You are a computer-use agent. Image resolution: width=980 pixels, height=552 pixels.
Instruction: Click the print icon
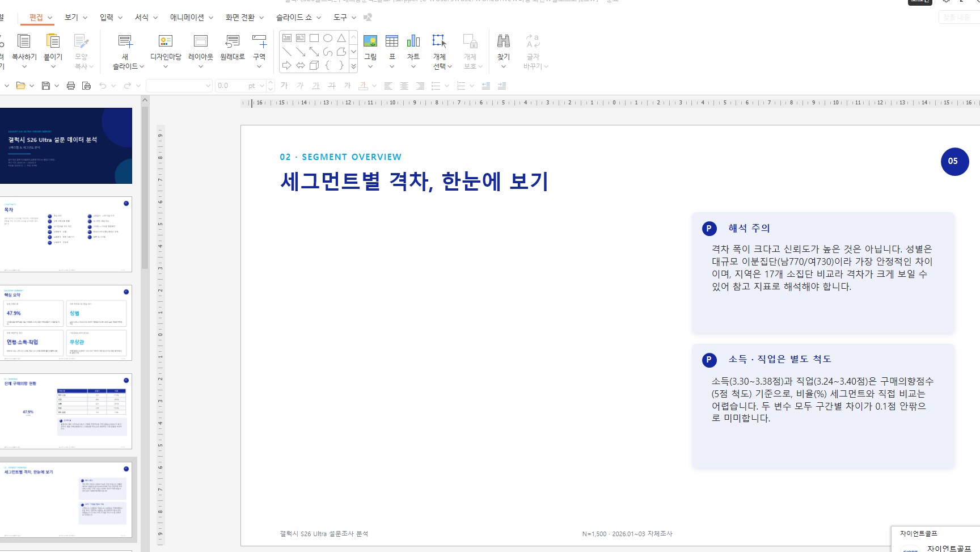click(71, 86)
